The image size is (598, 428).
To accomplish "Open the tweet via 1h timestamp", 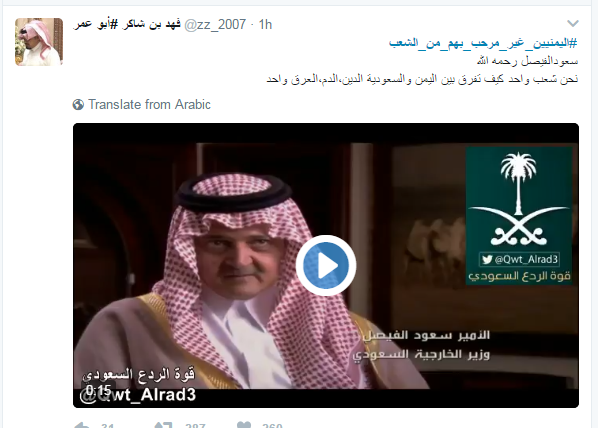I will [265, 24].
